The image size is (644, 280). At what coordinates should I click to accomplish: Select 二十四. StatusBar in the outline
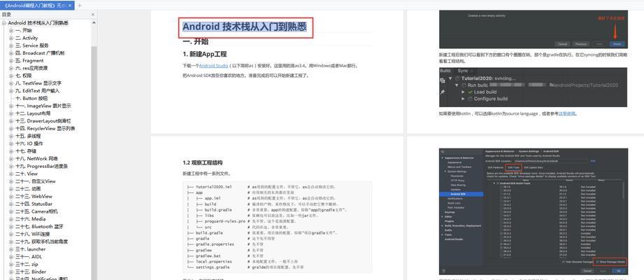pos(34,204)
